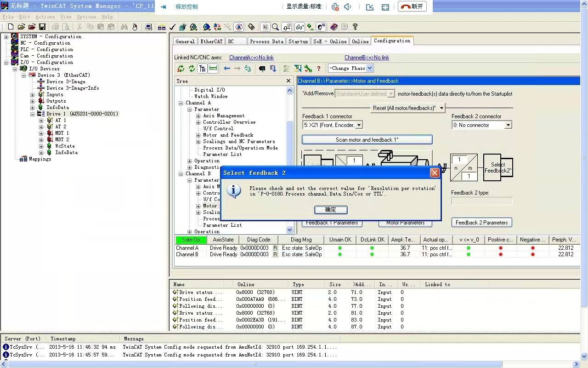Viewport: 588px width, 368px height.
Task: Click 释放控制 release control text
Action: click(187, 7)
